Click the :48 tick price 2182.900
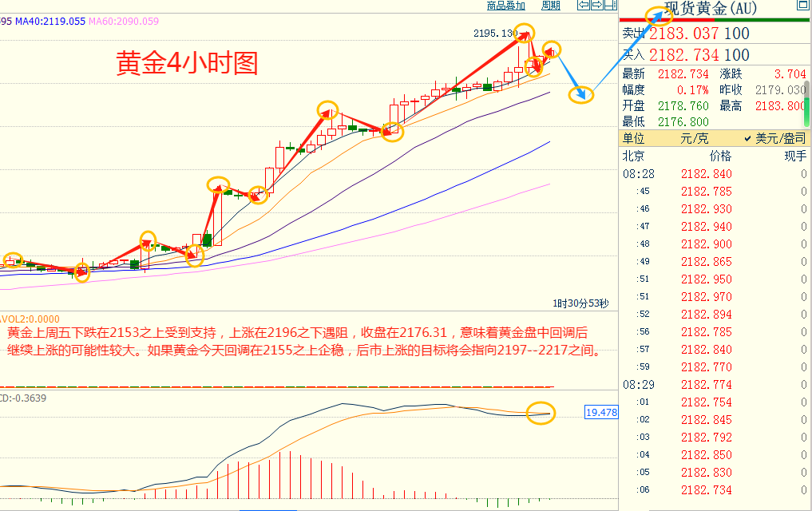 pyautogui.click(x=707, y=244)
